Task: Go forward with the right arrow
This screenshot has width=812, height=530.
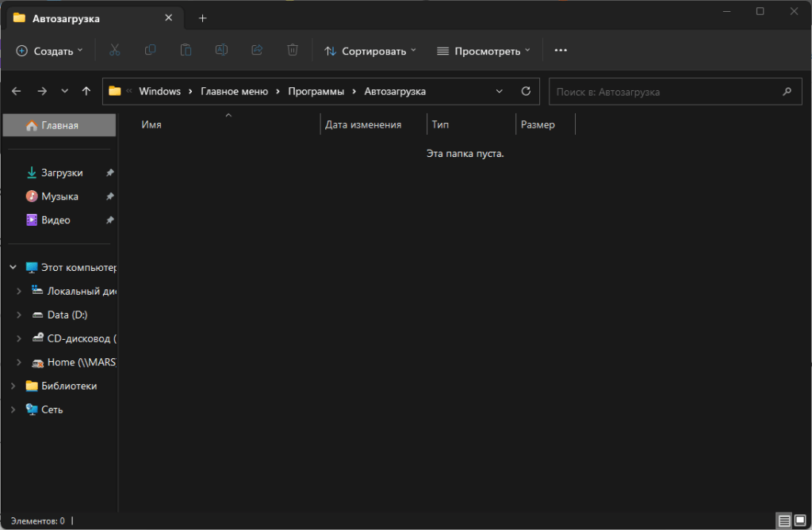Action: (42, 92)
